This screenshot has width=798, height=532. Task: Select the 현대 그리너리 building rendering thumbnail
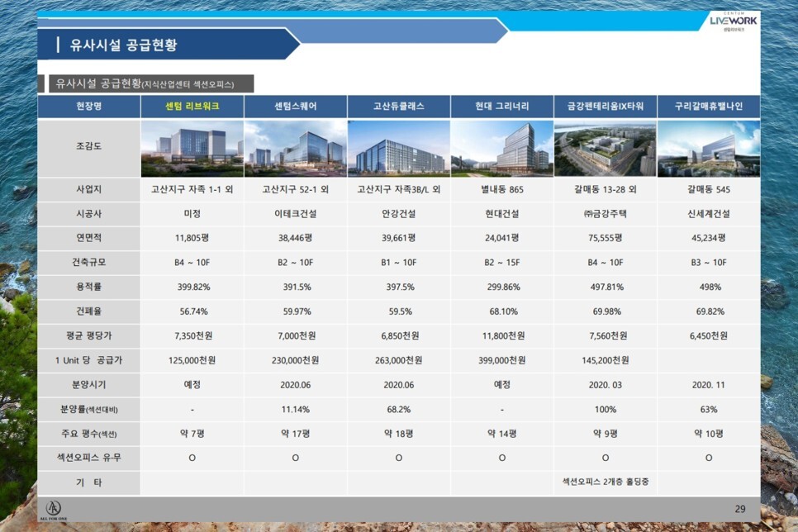pos(501,149)
